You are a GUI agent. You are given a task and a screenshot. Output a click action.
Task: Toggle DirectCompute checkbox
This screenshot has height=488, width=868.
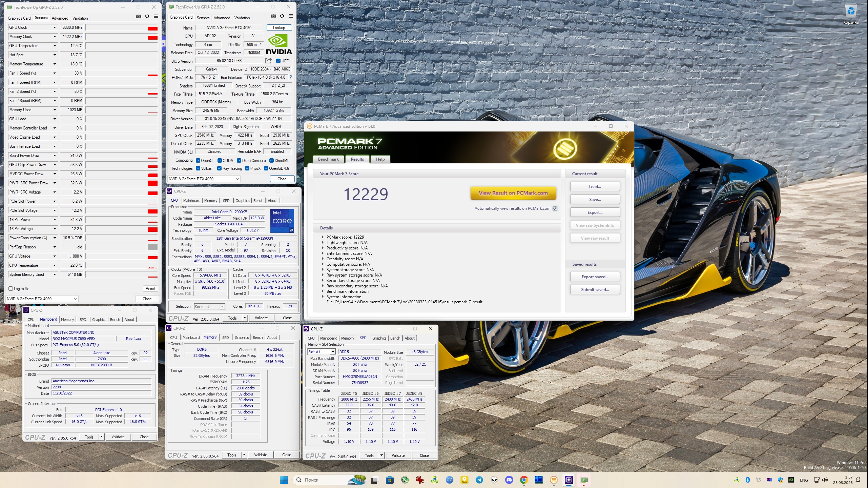click(x=239, y=161)
